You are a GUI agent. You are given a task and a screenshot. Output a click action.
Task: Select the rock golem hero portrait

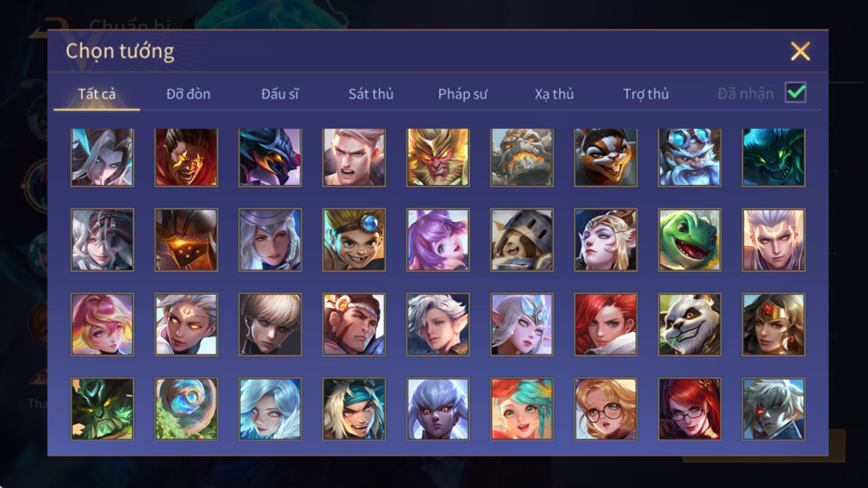coord(521,157)
